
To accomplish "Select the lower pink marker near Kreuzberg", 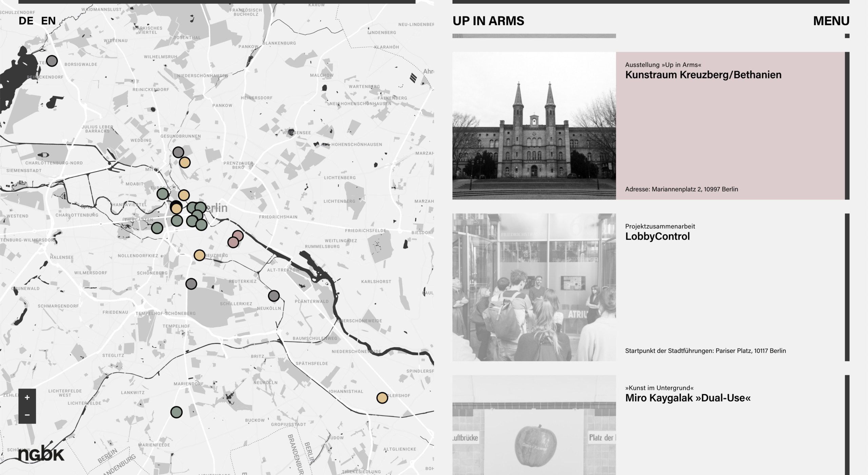I will coord(233,242).
